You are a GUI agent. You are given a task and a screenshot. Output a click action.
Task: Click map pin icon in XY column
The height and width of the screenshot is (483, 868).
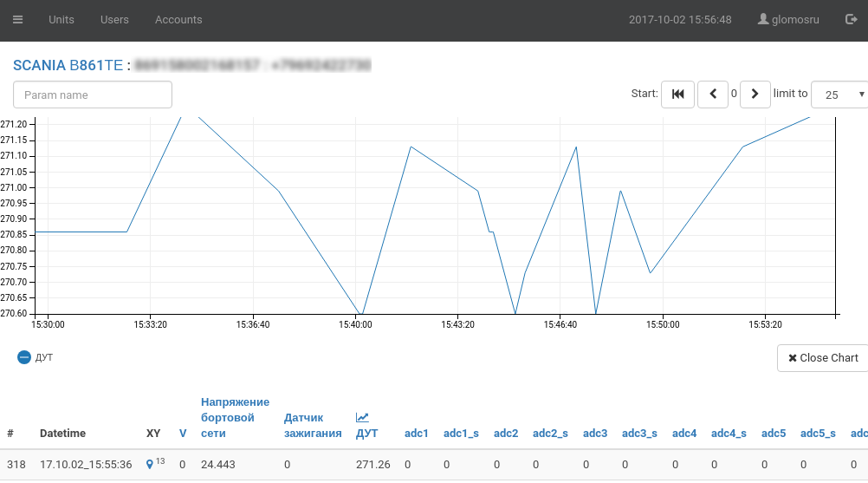click(x=150, y=465)
